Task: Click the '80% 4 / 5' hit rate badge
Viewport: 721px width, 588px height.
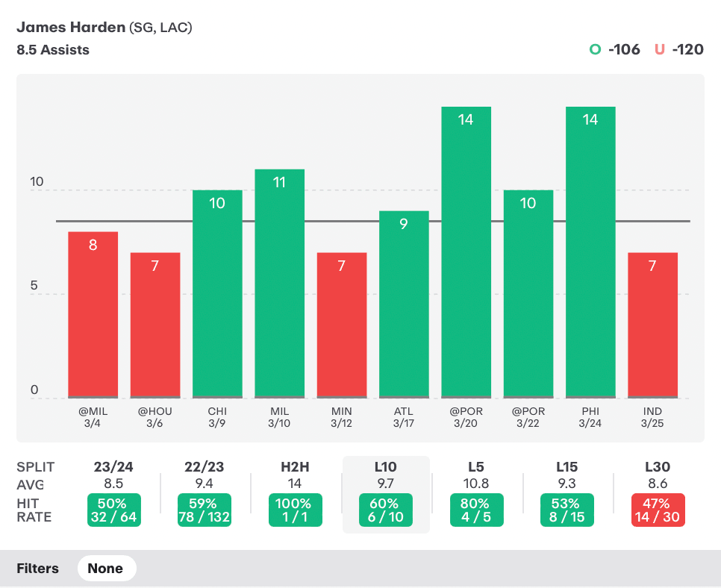Action: pyautogui.click(x=476, y=510)
